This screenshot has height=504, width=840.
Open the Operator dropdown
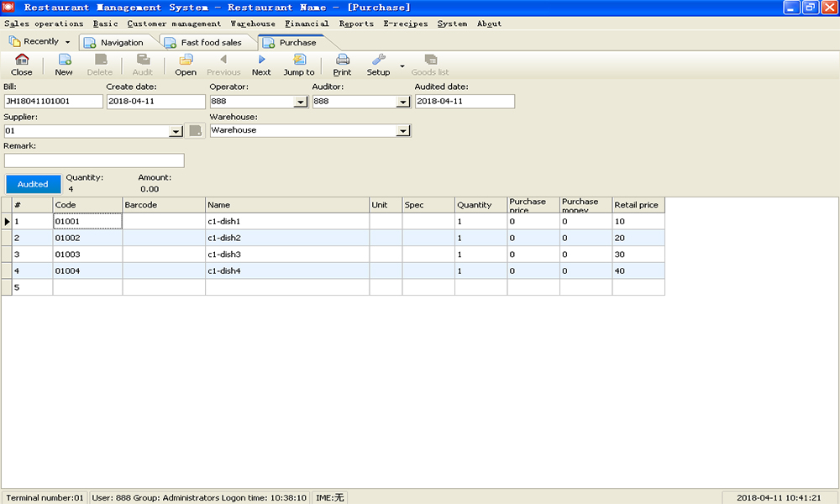(301, 102)
